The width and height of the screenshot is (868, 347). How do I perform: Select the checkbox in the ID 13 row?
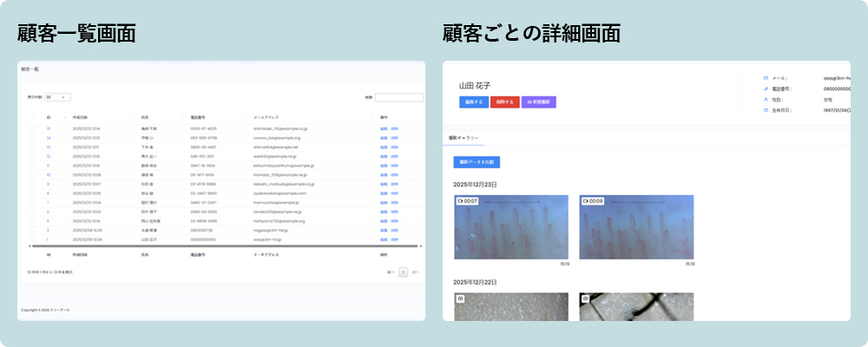(x=34, y=147)
